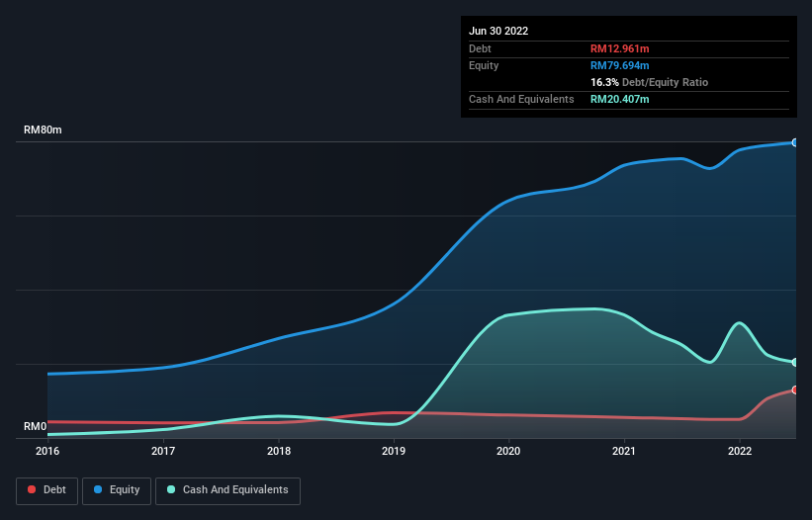Click the red Debt endpoint marker

coord(795,390)
